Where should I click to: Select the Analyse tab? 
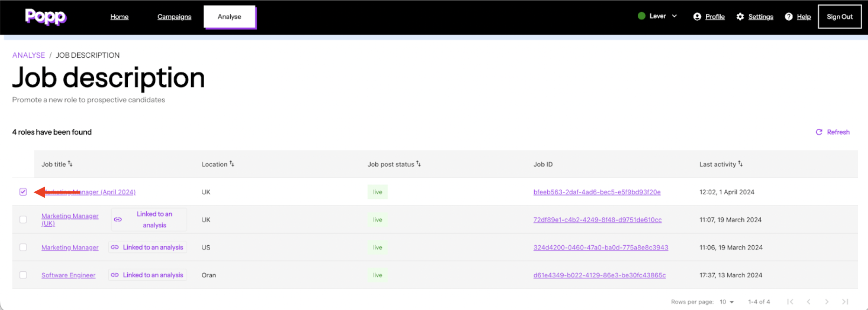point(229,17)
